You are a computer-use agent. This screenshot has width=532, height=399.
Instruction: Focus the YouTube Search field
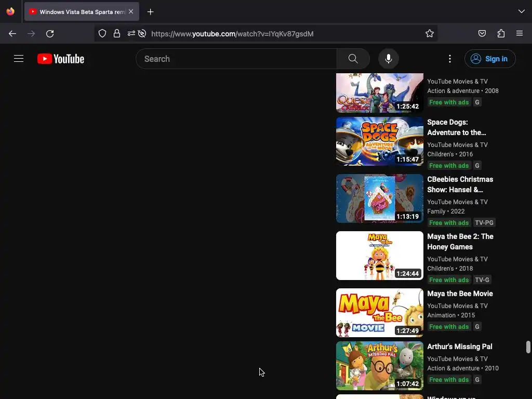pos(236,59)
